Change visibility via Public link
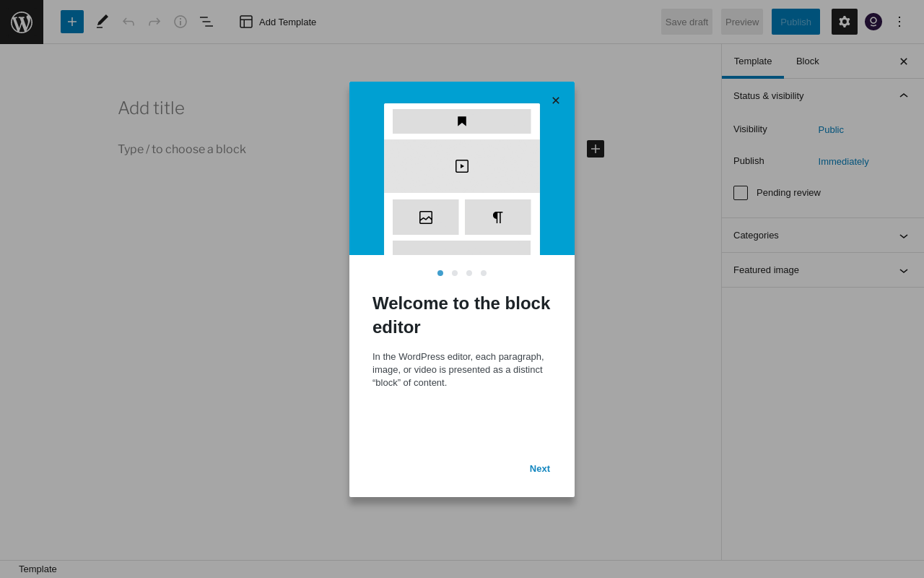 pos(831,130)
